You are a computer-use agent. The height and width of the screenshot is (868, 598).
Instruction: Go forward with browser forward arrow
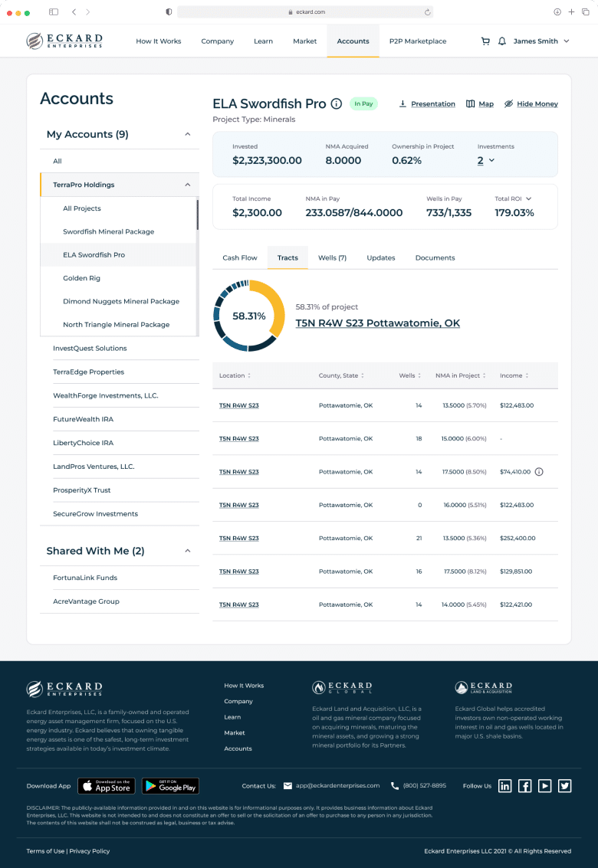(87, 11)
